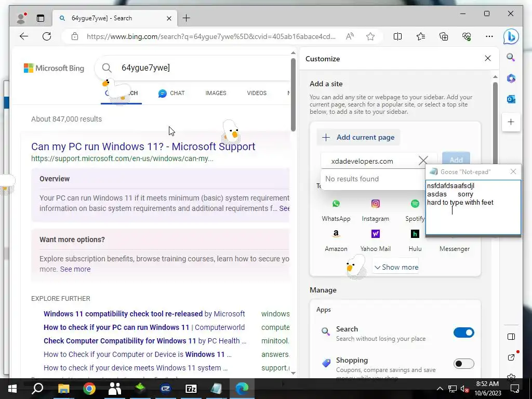Viewport: 532px width, 399px height.
Task: Open the muted volume tray icon
Action: [x=464, y=389]
